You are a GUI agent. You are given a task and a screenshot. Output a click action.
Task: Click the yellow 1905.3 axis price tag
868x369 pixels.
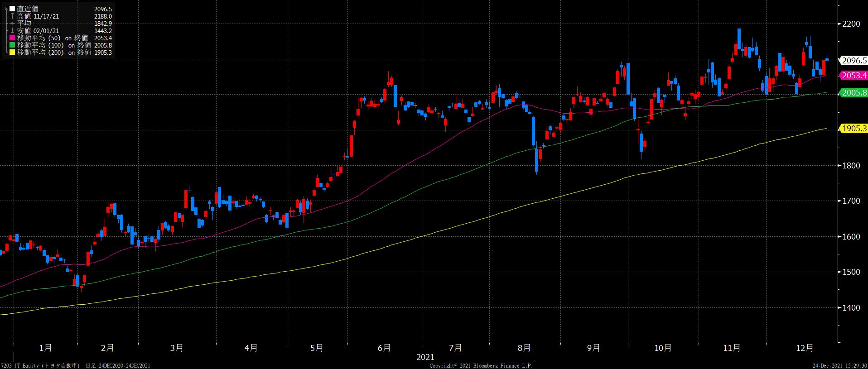(854, 129)
